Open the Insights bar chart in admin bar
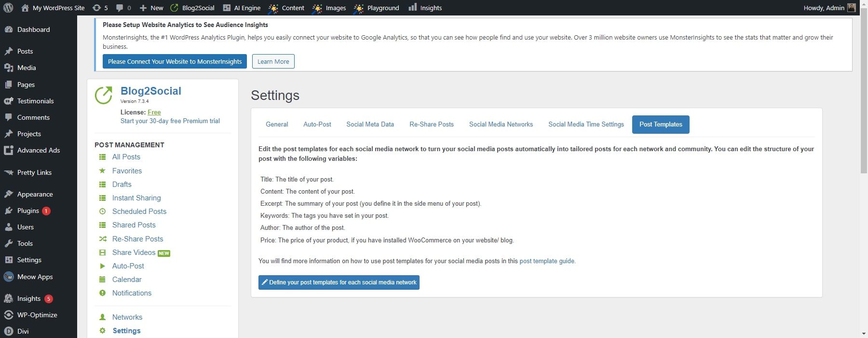 (x=413, y=7)
